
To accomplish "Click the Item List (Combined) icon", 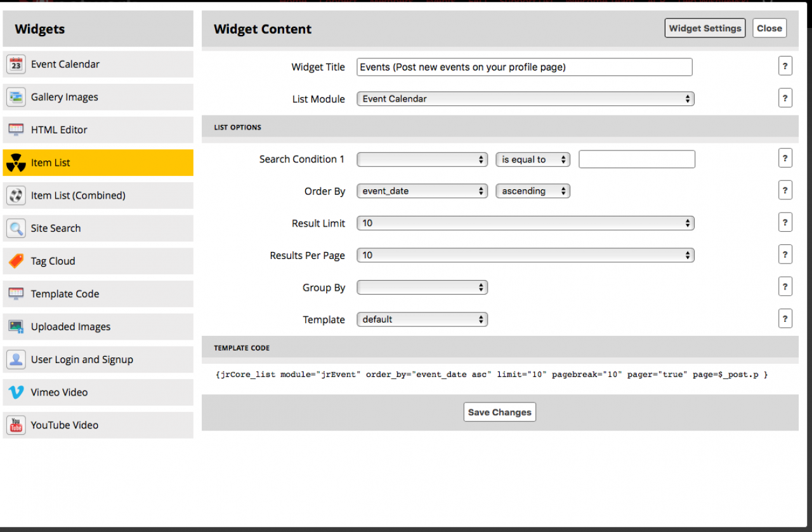I will coord(16,196).
